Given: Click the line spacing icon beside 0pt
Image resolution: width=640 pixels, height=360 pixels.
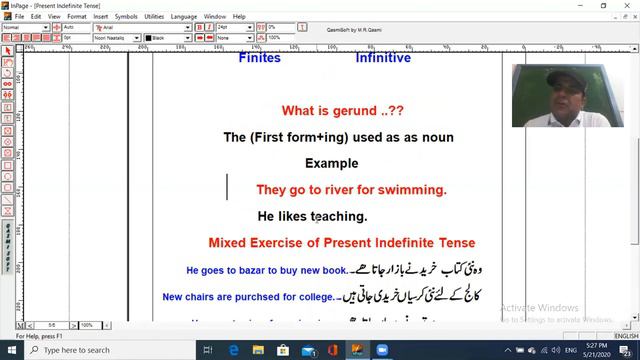Looking at the screenshot, I should click(x=57, y=38).
